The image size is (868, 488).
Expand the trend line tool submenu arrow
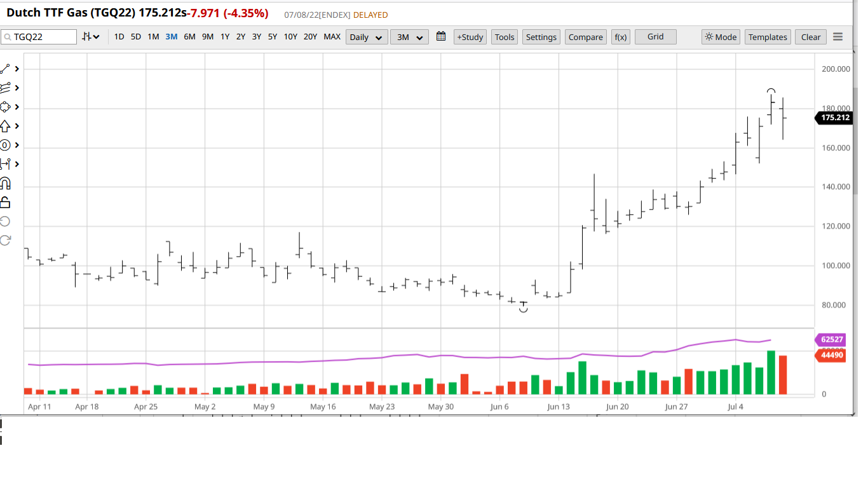point(17,69)
